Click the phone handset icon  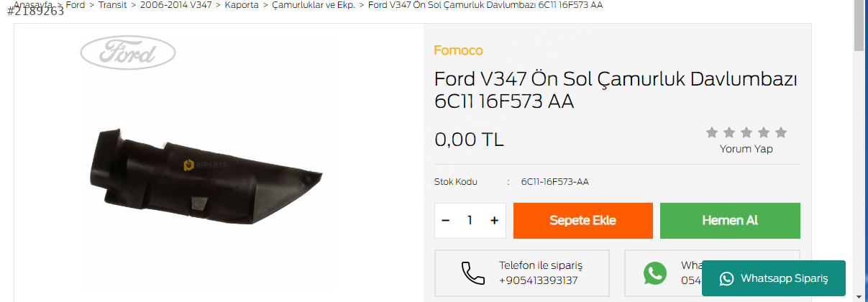[x=472, y=273]
